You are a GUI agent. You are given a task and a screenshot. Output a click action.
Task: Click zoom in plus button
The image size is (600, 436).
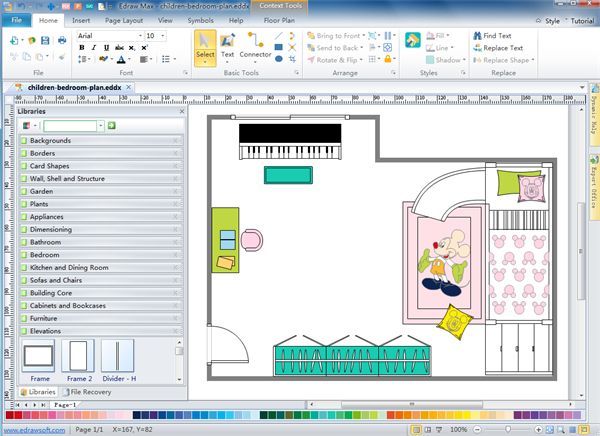538,429
